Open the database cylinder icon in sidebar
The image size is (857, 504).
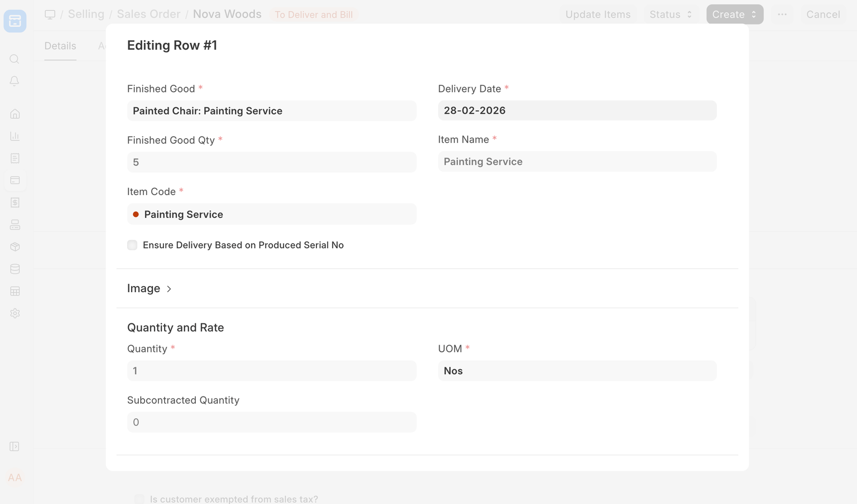click(15, 269)
